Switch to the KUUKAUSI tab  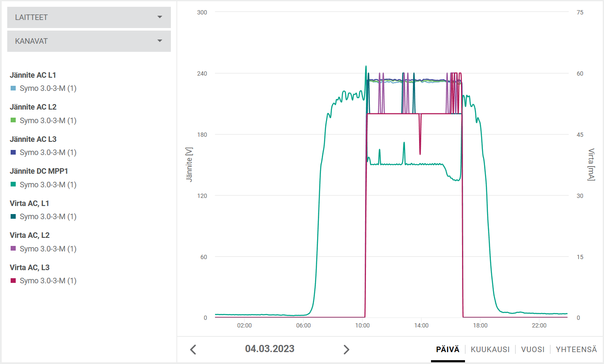tap(490, 350)
